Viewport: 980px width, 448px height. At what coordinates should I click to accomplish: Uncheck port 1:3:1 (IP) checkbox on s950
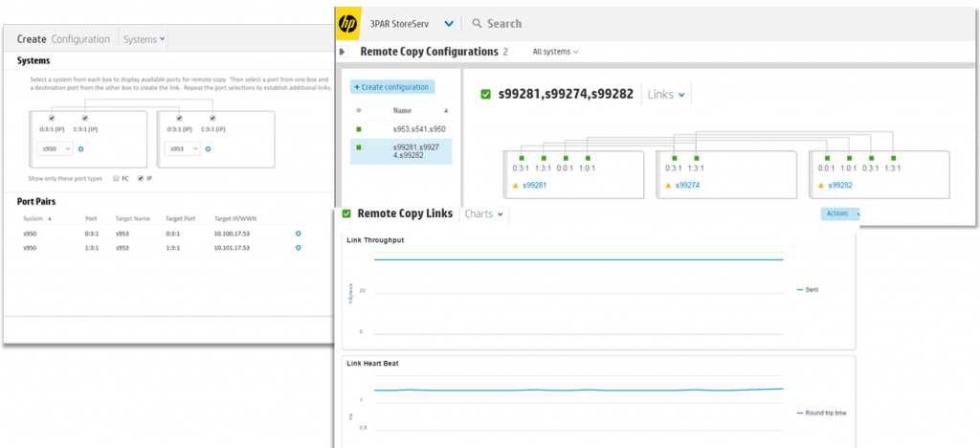tap(85, 118)
